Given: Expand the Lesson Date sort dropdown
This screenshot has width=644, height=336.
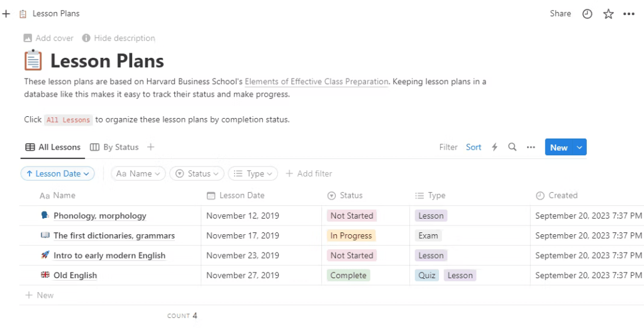Looking at the screenshot, I should coord(58,173).
